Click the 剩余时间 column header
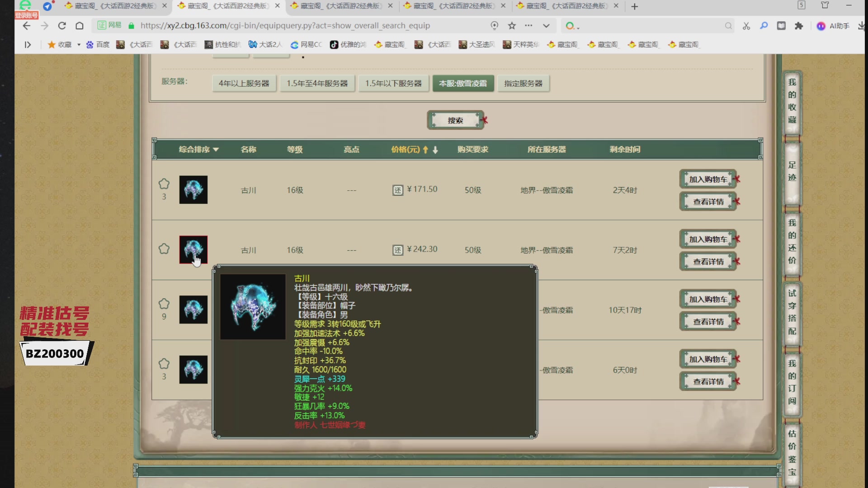Image resolution: width=868 pixels, height=488 pixels. 625,150
